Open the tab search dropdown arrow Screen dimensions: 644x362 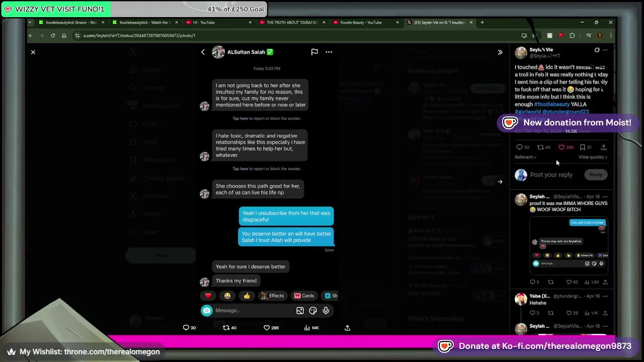tap(30, 22)
